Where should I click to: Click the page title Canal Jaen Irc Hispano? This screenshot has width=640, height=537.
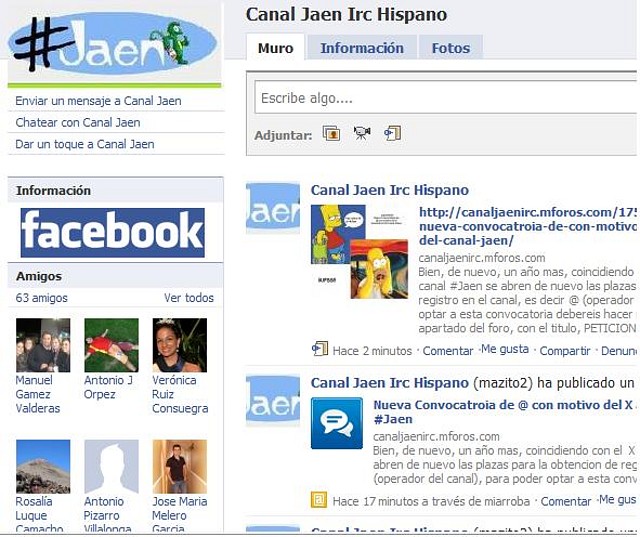[346, 15]
